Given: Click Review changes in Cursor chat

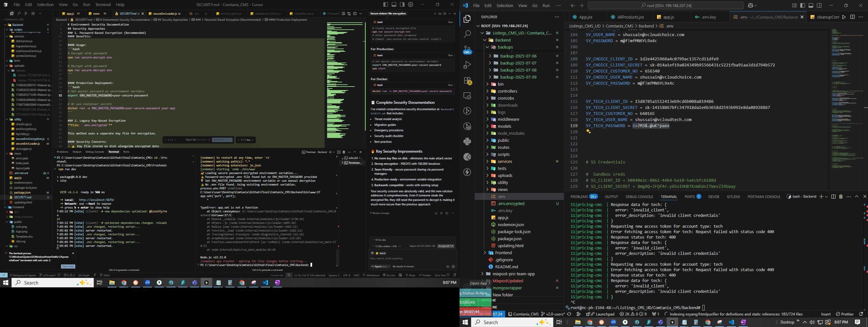Looking at the screenshot, I should click(380, 213).
